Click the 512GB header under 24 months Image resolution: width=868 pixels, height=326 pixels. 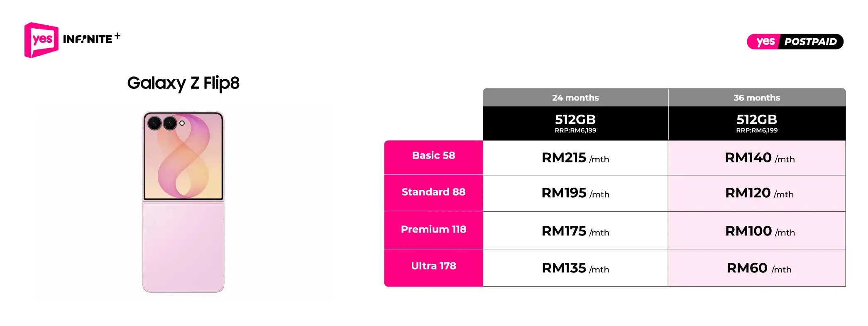575,123
